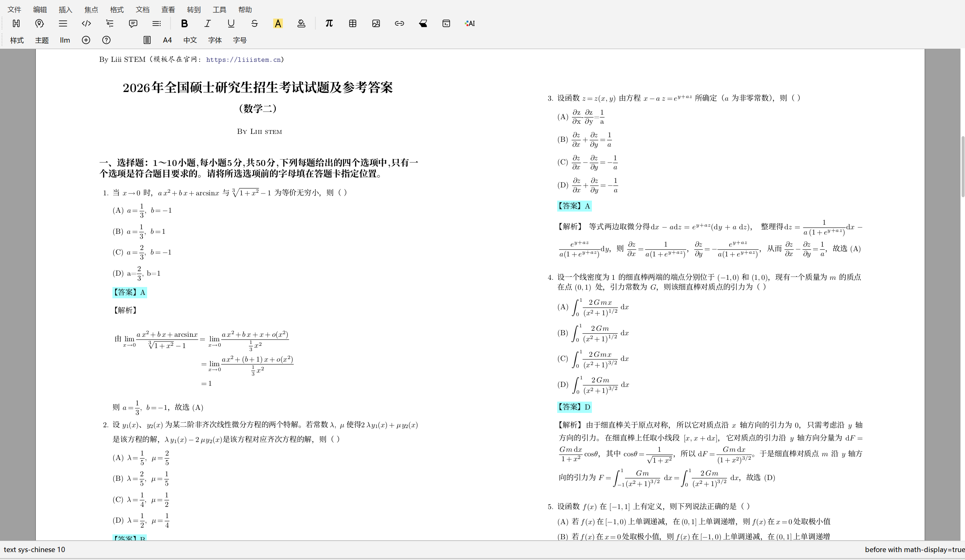Open the A4 paper size selector

(167, 40)
